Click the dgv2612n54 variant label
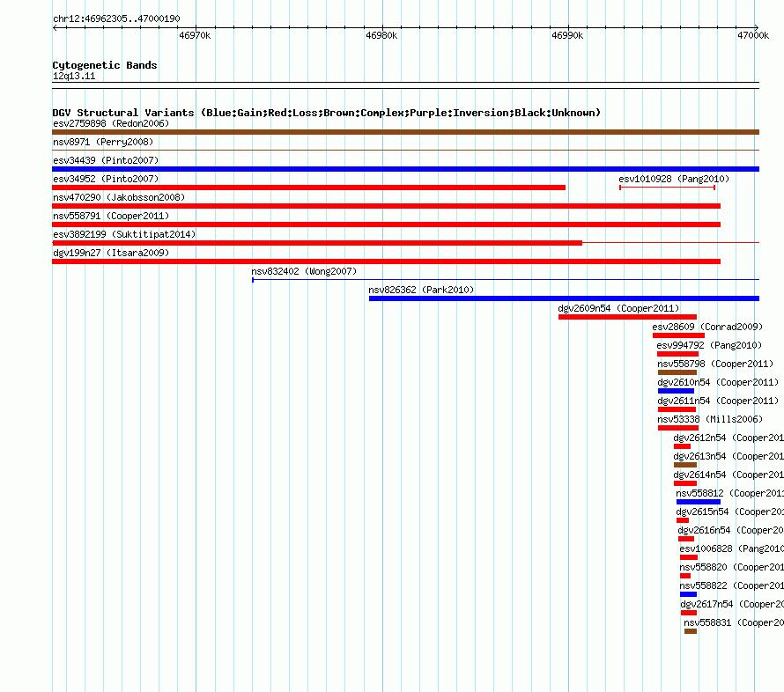784x692 pixels. (729, 438)
